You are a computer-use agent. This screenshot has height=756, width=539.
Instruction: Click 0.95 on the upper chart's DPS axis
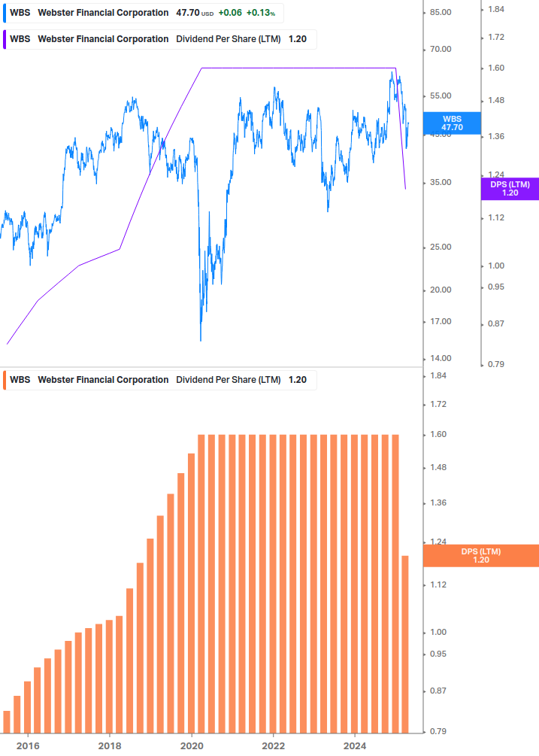coord(496,287)
